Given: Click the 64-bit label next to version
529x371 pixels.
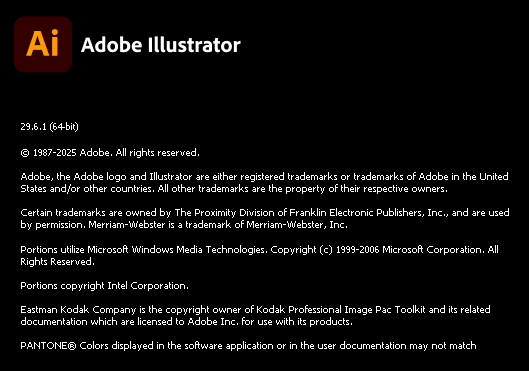Looking at the screenshot, I should (64, 127).
